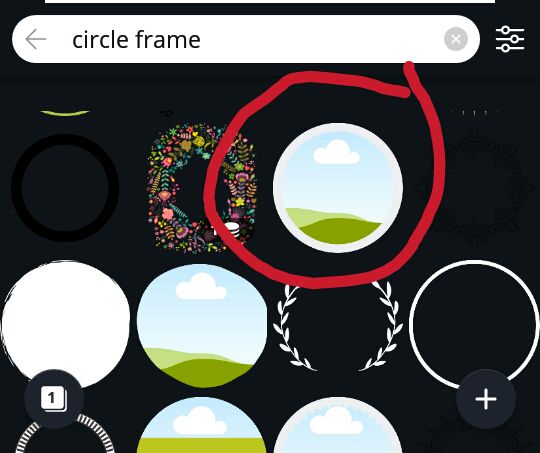Open the pages button labeled 1
Image resolution: width=540 pixels, height=453 pixels.
pyautogui.click(x=54, y=399)
